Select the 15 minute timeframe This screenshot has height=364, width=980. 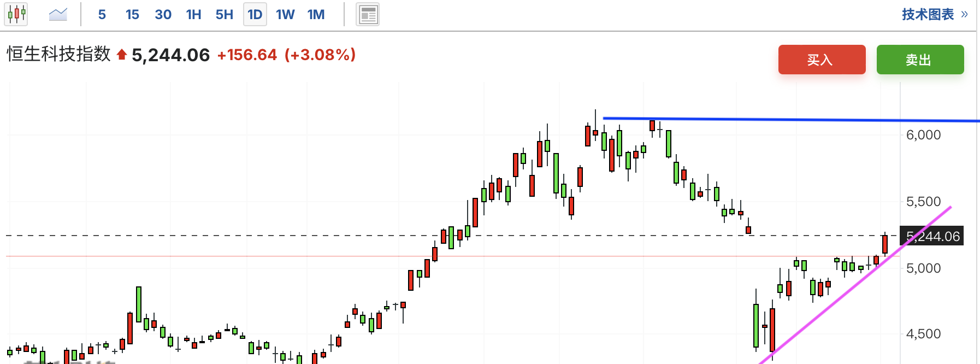[132, 14]
